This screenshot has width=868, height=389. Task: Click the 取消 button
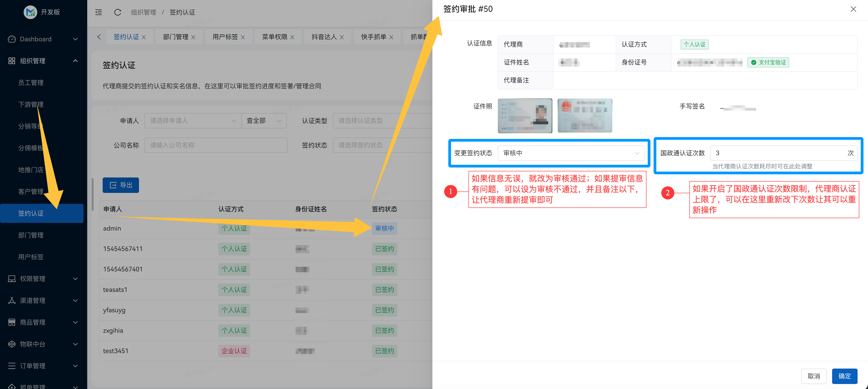(813, 376)
